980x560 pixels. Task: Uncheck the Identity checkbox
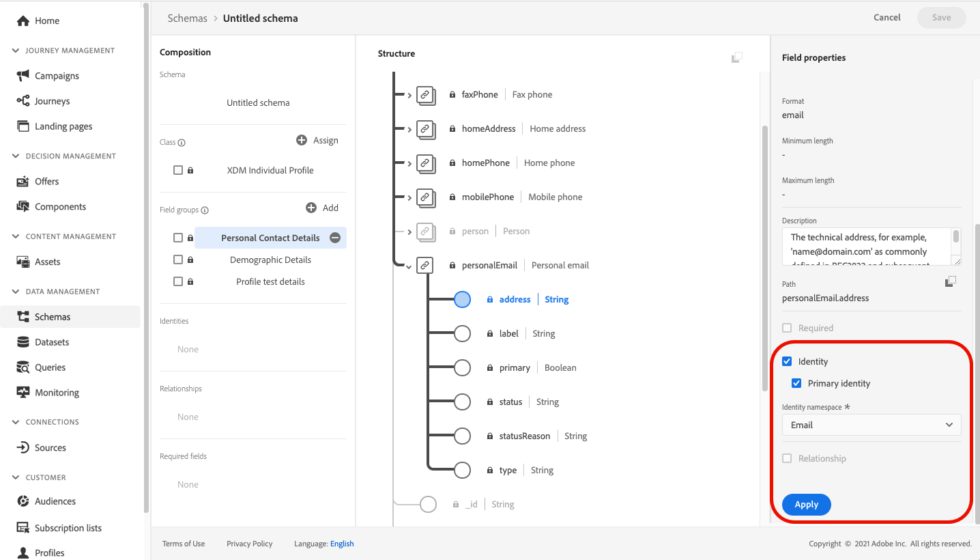787,361
